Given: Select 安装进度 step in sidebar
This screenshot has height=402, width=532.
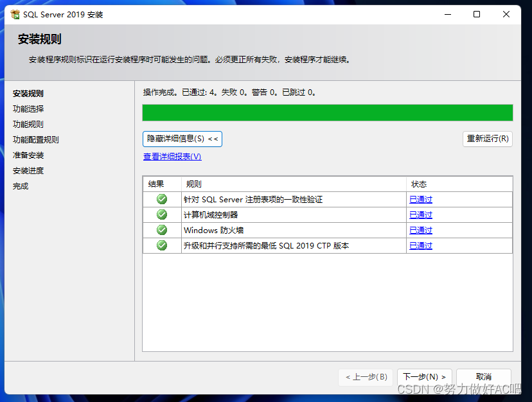Looking at the screenshot, I should (x=28, y=171).
